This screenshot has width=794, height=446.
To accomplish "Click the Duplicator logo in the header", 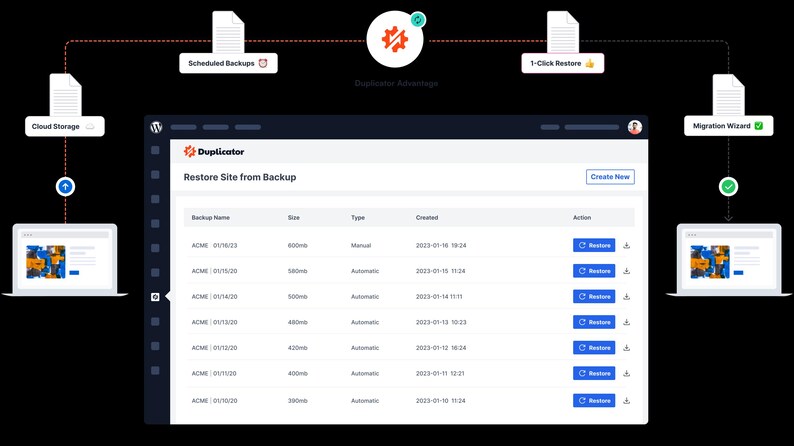I will pos(214,151).
